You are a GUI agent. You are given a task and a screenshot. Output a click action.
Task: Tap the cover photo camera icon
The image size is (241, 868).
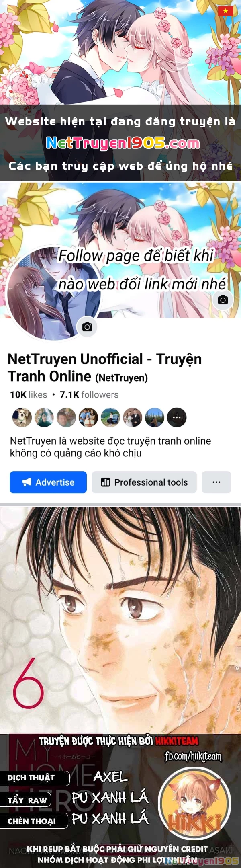[x=223, y=300]
